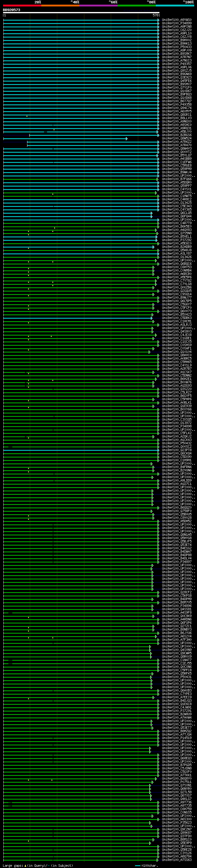Click the 578 query end position label
The height and width of the screenshot is (868, 197).
click(x=155, y=15)
